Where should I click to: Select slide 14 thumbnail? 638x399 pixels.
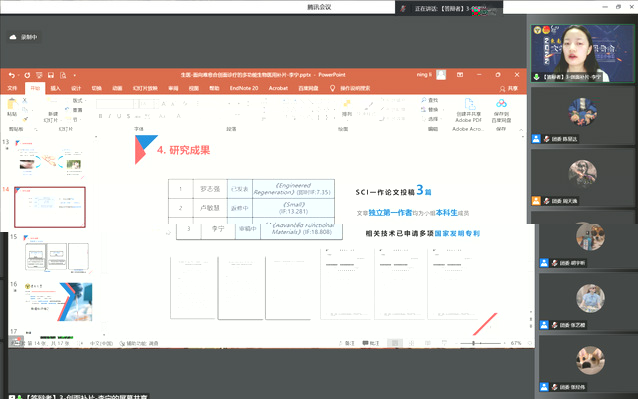pos(50,207)
